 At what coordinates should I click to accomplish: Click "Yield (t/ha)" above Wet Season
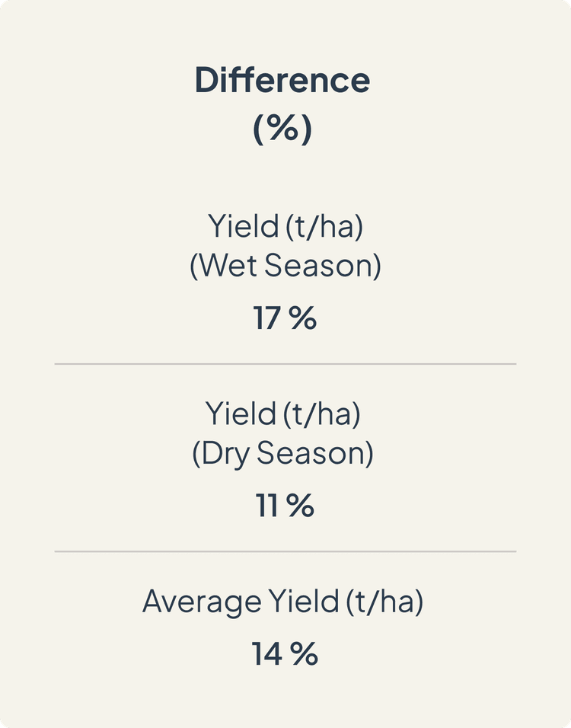[285, 227]
